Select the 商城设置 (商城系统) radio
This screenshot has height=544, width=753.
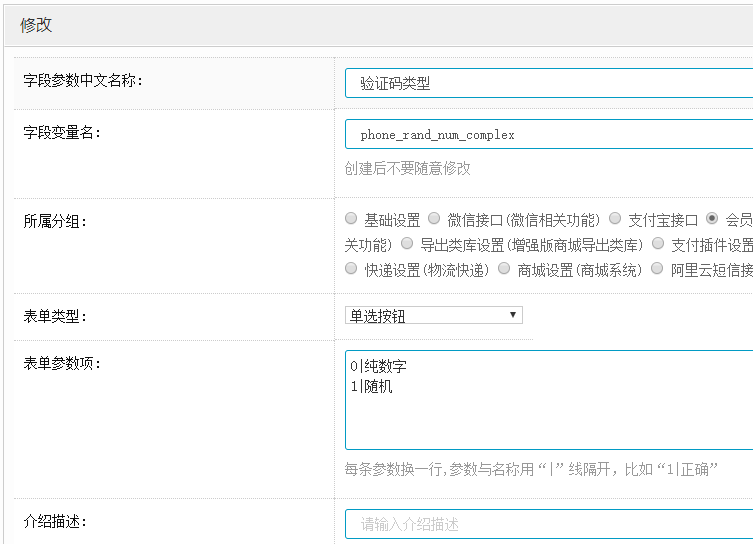(504, 269)
